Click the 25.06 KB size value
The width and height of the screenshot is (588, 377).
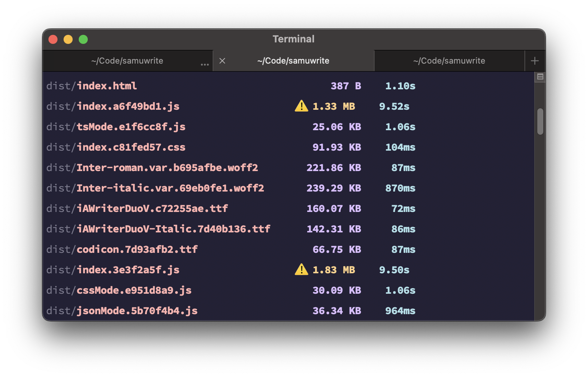[337, 127]
